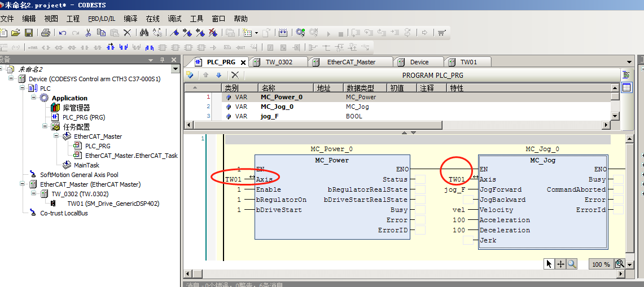Click the Build icon in the main toolbar
This screenshot has height=287, width=644.
[283, 33]
